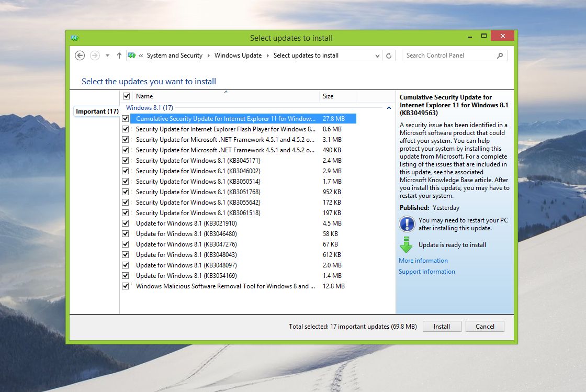
Task: Uncheck the 490 KB .NET Framework update
Action: [x=126, y=150]
